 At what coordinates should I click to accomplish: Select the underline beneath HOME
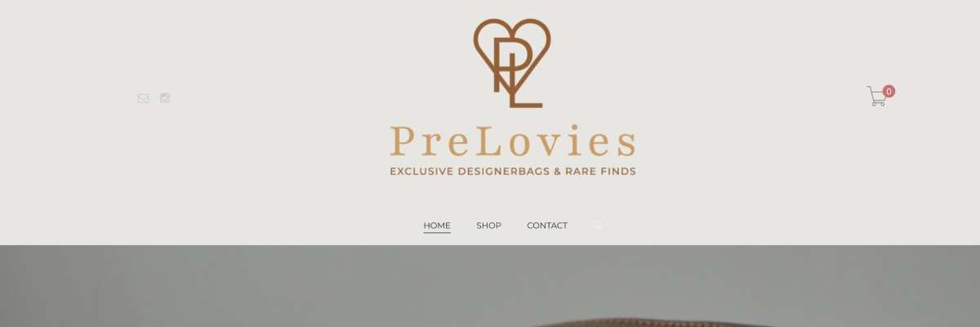(x=437, y=233)
